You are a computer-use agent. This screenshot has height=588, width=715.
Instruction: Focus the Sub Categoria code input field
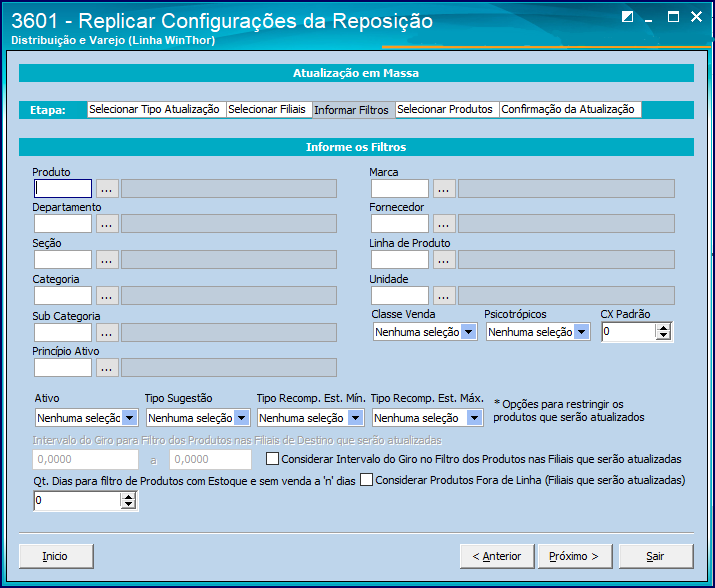click(x=63, y=333)
